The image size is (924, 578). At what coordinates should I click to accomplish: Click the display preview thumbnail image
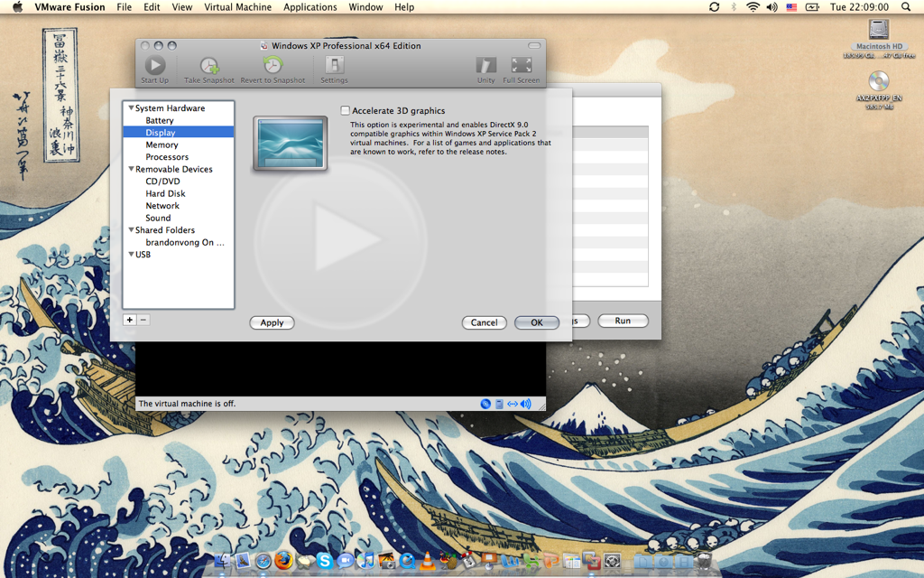click(x=290, y=144)
